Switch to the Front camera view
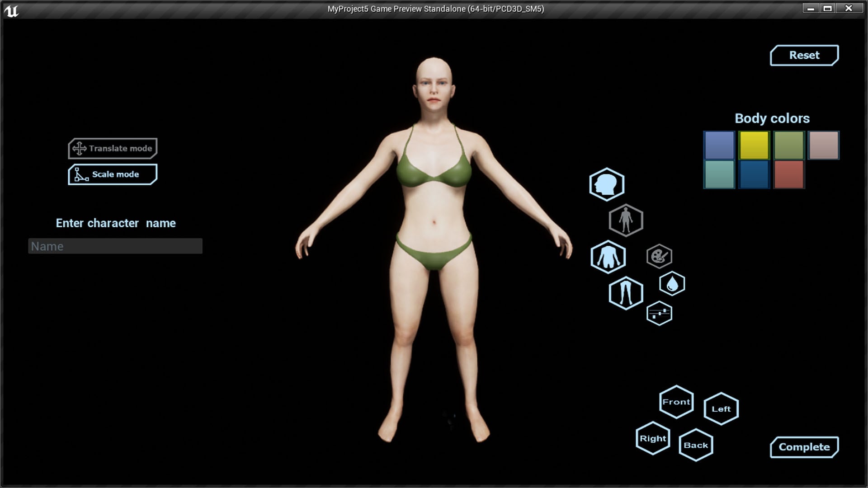The height and width of the screenshot is (488, 868). pyautogui.click(x=676, y=401)
